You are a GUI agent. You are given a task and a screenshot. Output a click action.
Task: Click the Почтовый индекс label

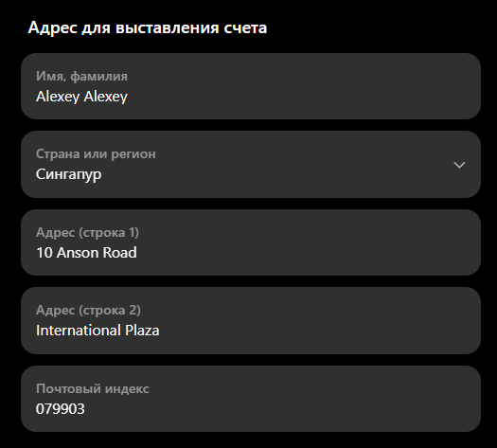click(x=92, y=389)
